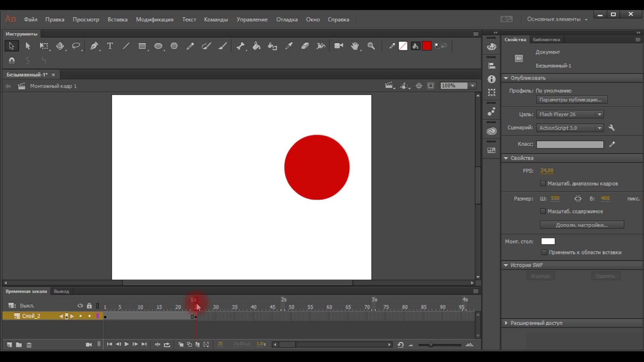The width and height of the screenshot is (644, 362).
Task: Select the Text tool
Action: click(110, 46)
